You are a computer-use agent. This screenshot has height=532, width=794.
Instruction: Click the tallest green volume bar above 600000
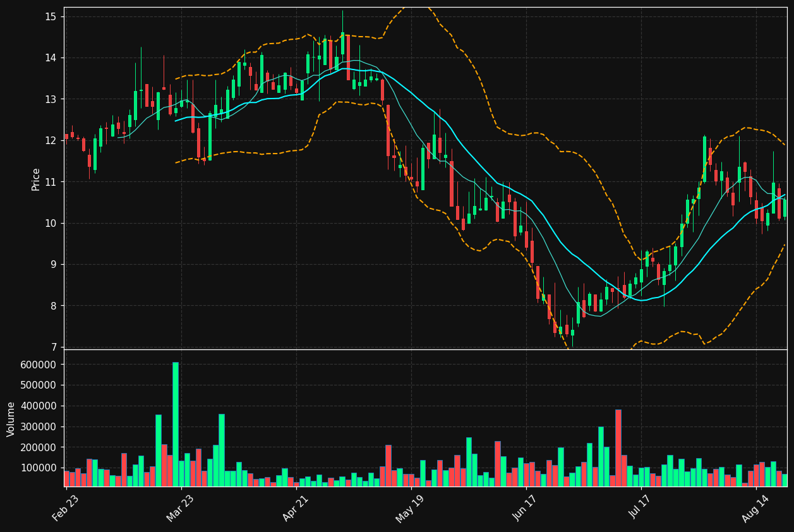176,425
